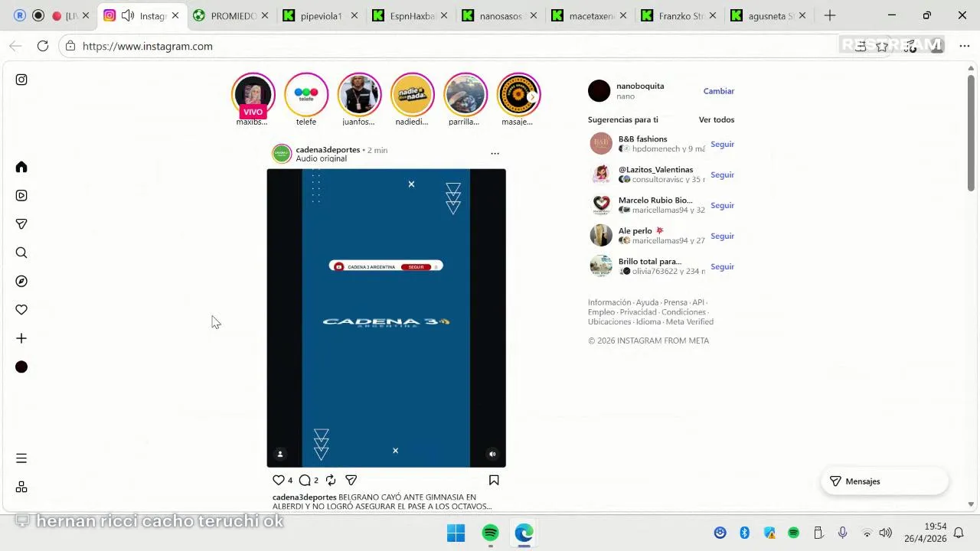Follow Brillo total para
The width and height of the screenshot is (980, 551).
point(722,266)
